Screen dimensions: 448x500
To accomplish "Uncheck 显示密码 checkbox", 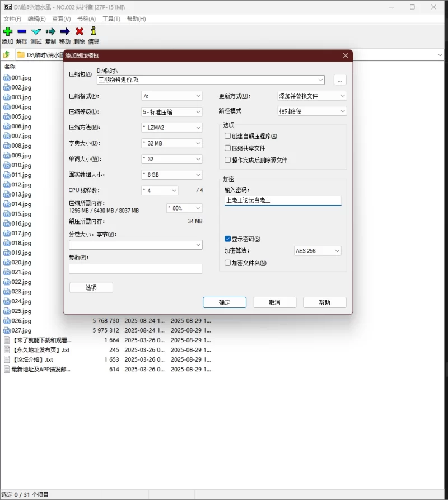I will (227, 239).
